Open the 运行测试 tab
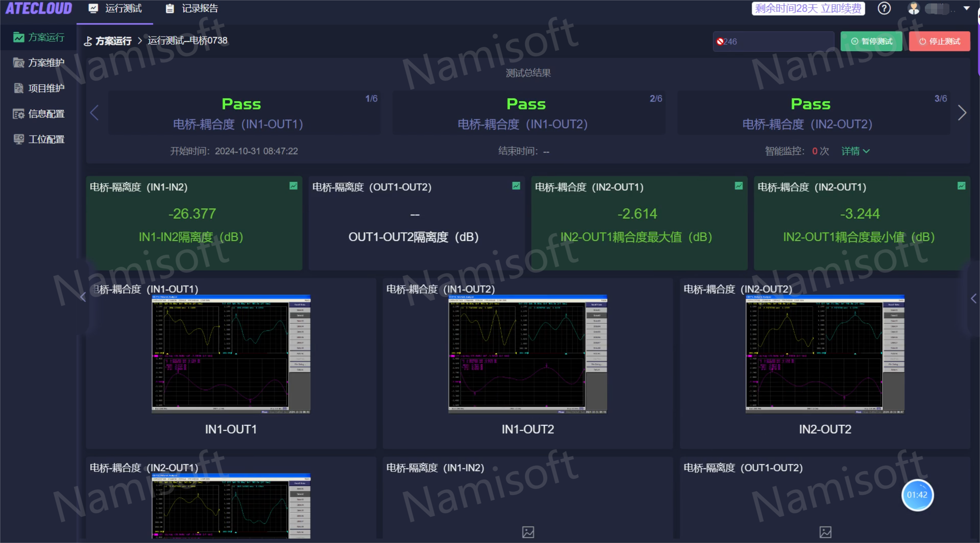 (x=115, y=9)
